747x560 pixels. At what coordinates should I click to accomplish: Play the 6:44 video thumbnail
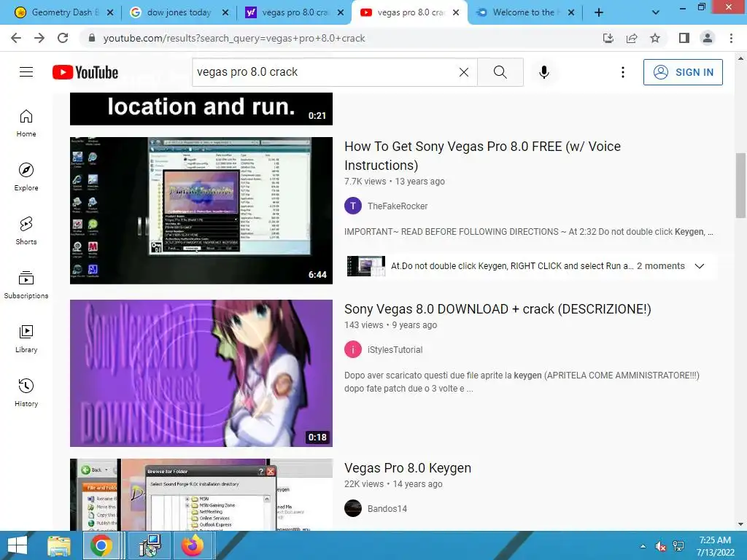tap(201, 211)
